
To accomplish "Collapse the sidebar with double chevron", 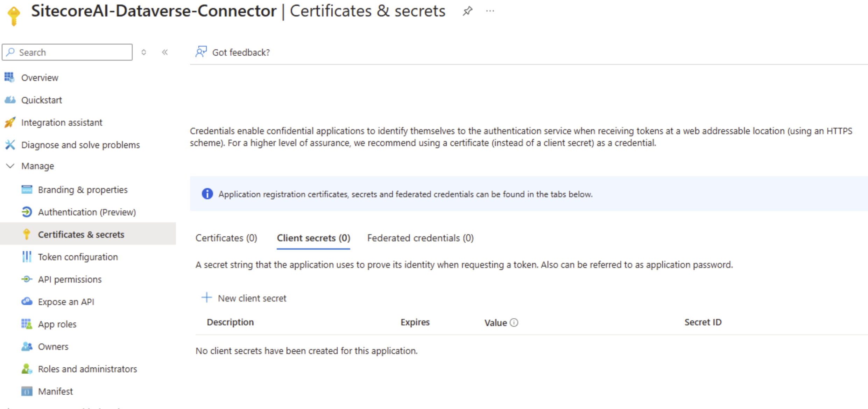I will click(165, 52).
